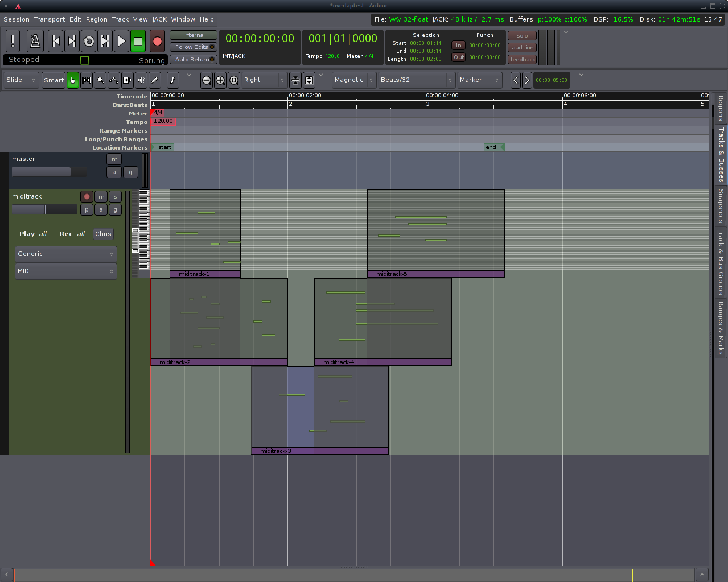Screen dimensions: 728x582
Task: Toggle the Follow Edits option
Action: [194, 47]
